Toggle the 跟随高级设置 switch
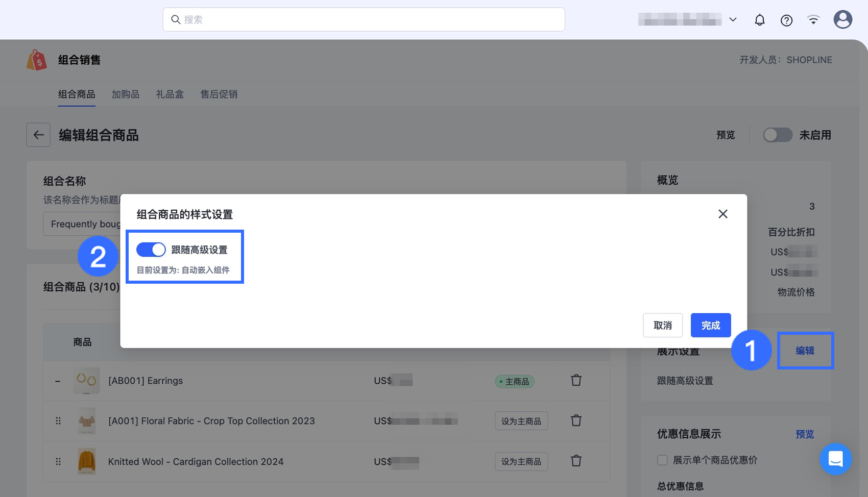 pyautogui.click(x=151, y=250)
